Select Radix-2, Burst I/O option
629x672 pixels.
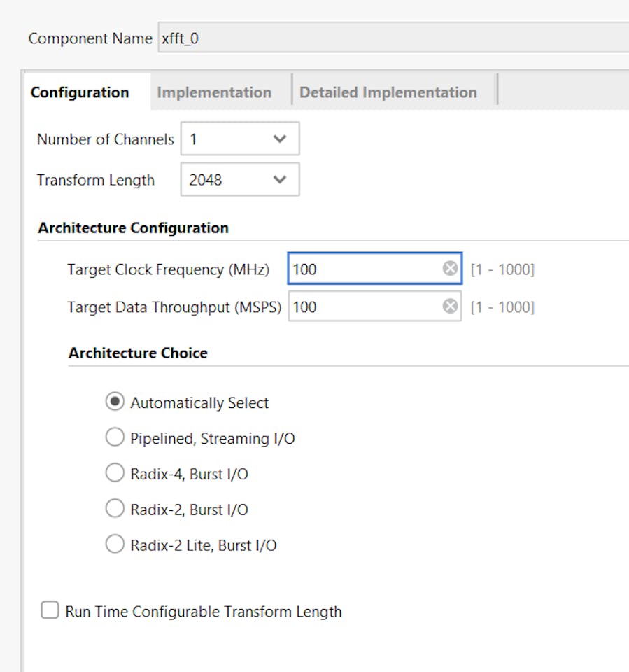click(x=114, y=510)
